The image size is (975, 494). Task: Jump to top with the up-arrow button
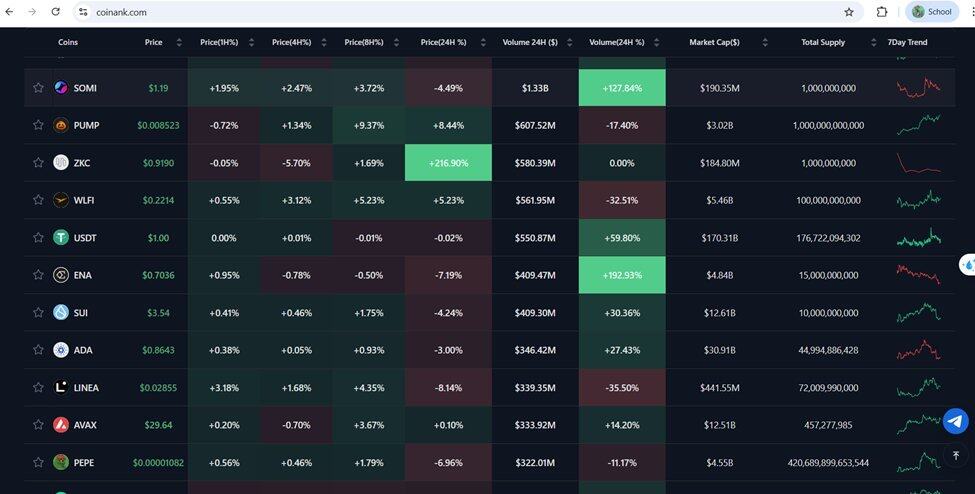[956, 455]
